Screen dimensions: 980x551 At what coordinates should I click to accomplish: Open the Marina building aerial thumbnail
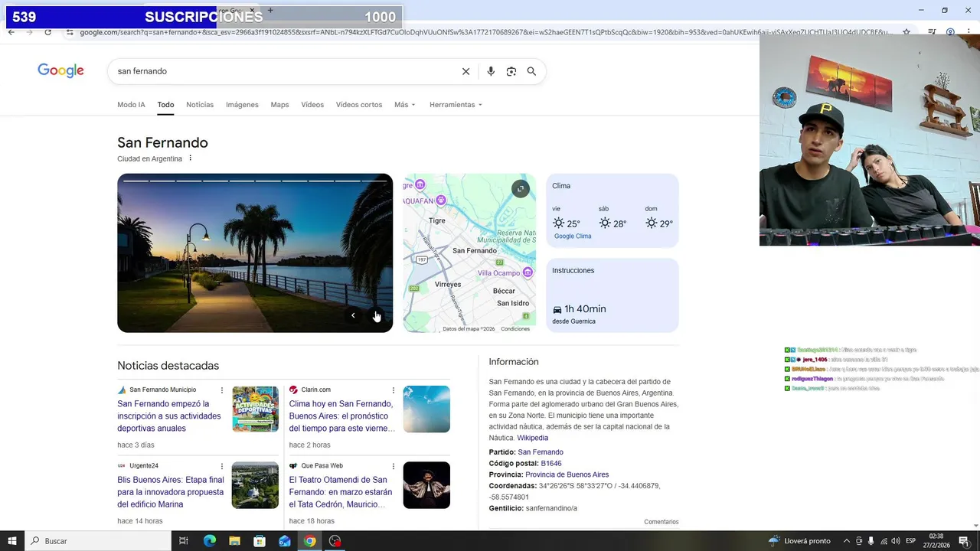[256, 485]
